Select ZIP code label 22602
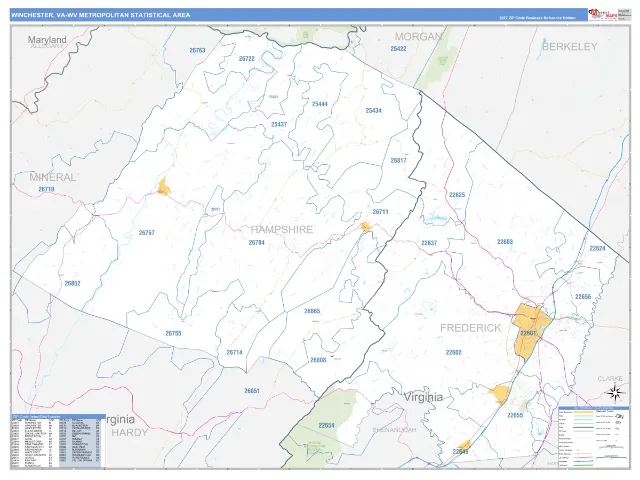 (453, 352)
